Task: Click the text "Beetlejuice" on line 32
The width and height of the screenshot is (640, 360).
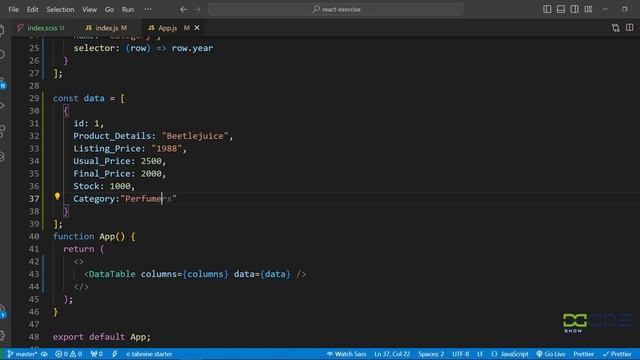Action: pyautogui.click(x=195, y=136)
